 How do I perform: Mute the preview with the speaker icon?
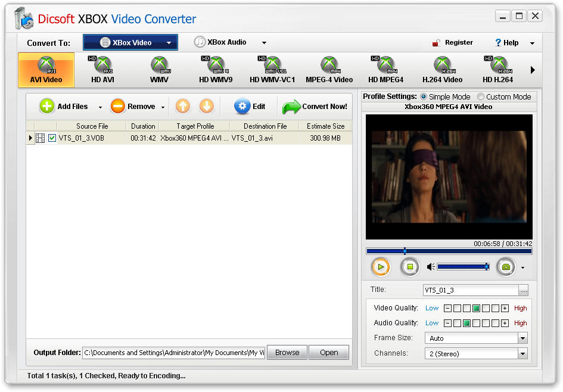431,267
